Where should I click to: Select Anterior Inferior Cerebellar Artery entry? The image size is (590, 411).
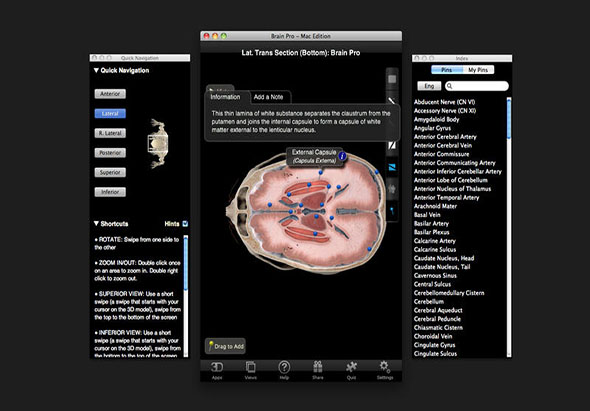458,171
